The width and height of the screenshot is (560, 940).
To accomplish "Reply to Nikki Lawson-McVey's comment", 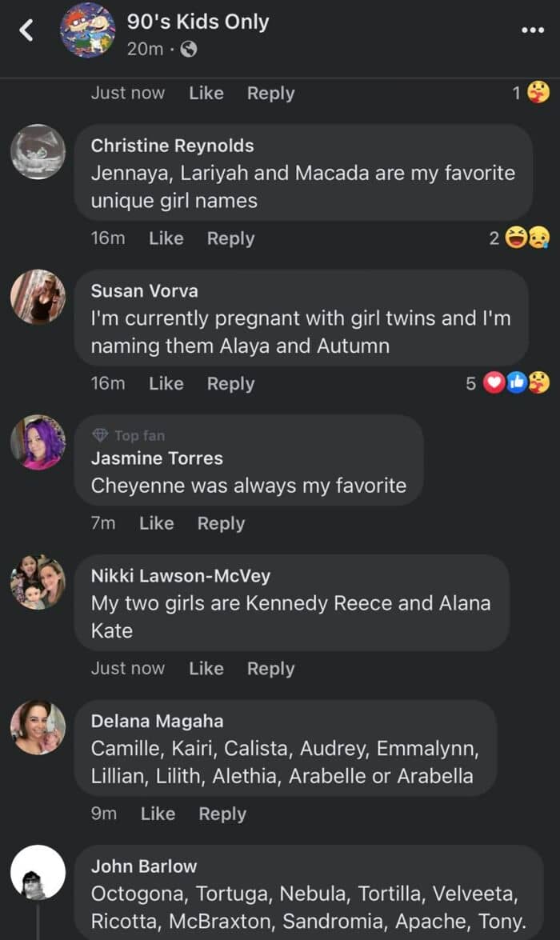I will click(x=271, y=669).
